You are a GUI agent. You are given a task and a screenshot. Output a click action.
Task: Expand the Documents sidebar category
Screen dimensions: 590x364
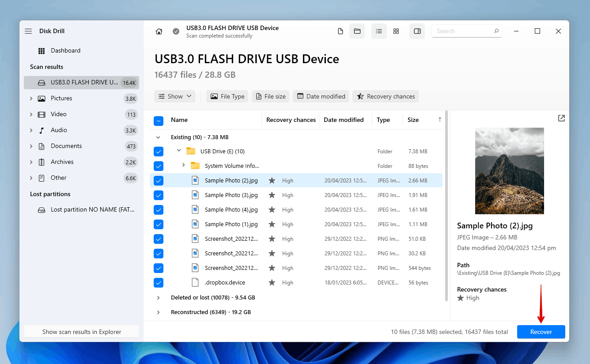coord(31,146)
